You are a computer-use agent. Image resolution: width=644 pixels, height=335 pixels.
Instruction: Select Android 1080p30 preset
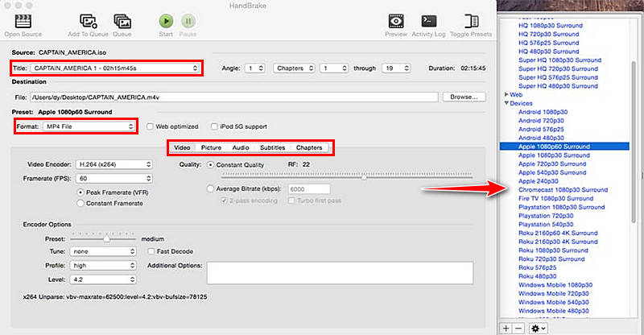coord(543,112)
